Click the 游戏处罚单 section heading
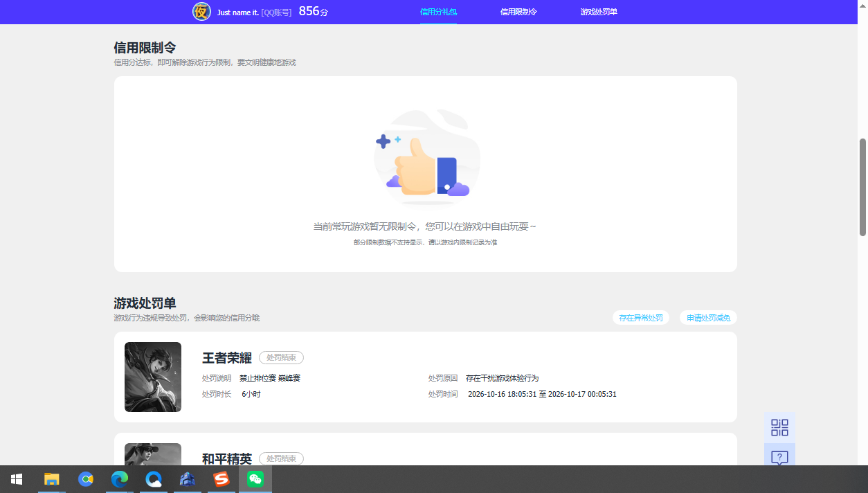This screenshot has width=868, height=493. (145, 303)
